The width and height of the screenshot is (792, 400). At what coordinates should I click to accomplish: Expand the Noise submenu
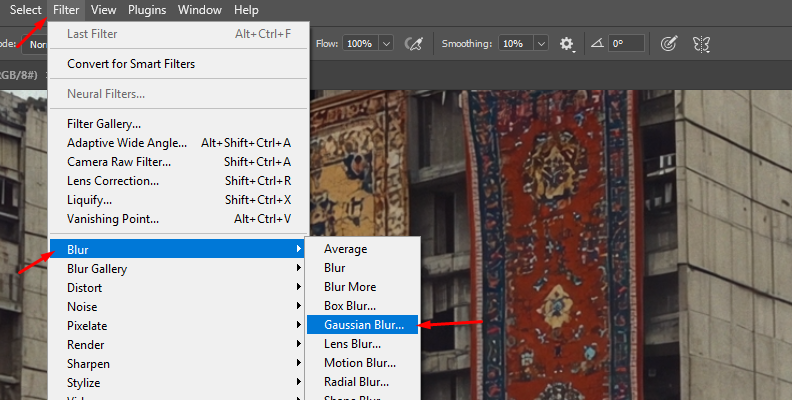(x=82, y=307)
